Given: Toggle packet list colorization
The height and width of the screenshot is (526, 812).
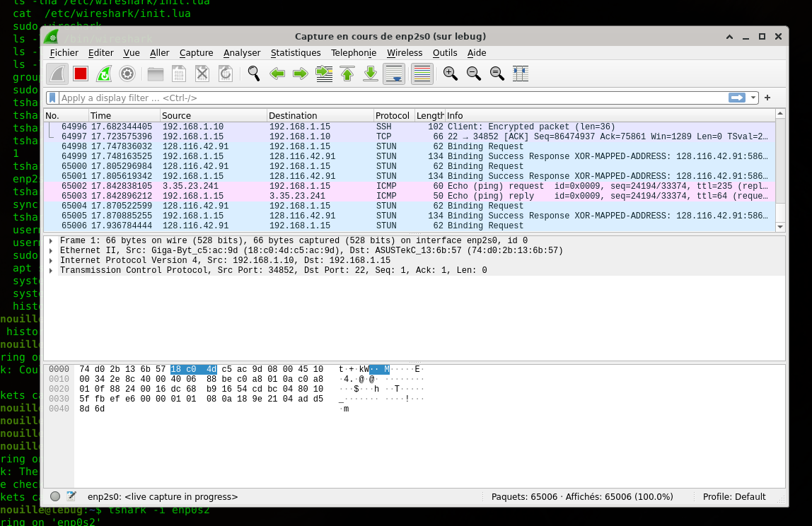Looking at the screenshot, I should pos(422,74).
